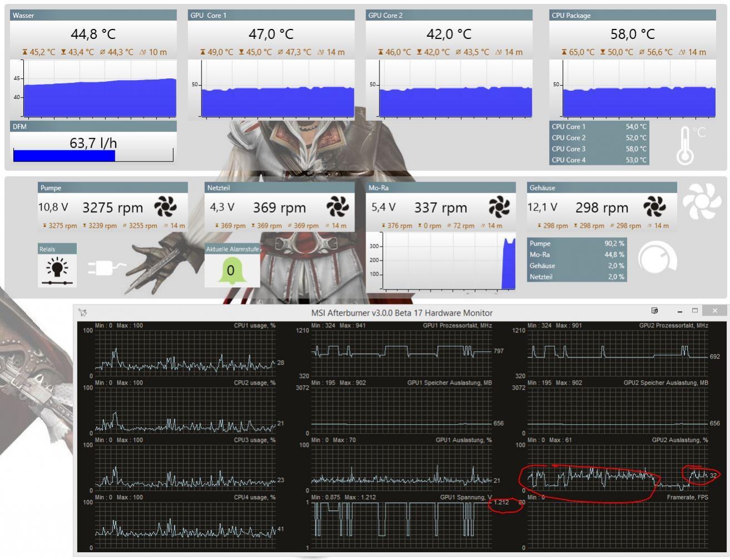Screen dimensions: 730x560
Task: Click the Mo-Ra 44,8 % output row
Action: (x=577, y=255)
